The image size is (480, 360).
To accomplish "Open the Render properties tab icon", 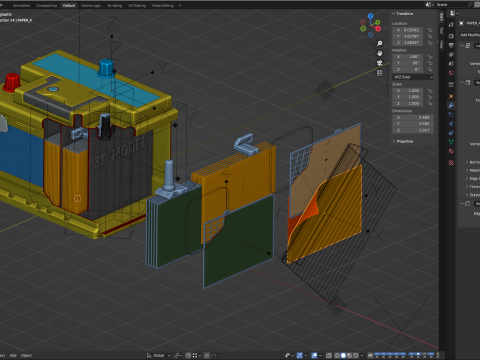I will click(451, 36).
